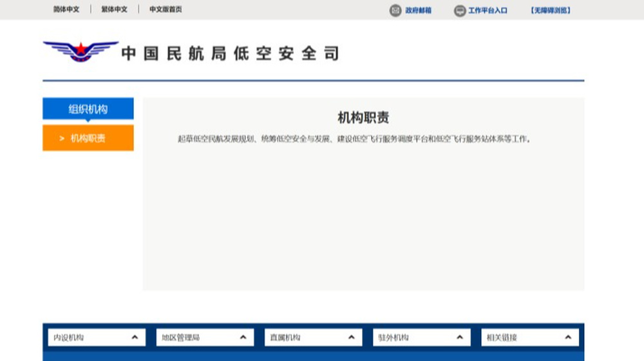Click the arrow icon beside 机构职责 sidebar item
Screen dimensions: 644x361
pos(62,139)
